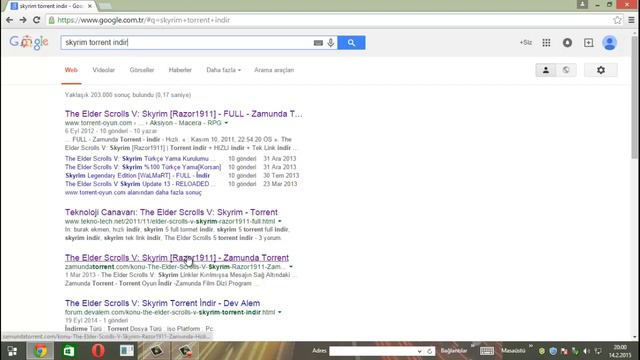640x360 pixels.
Task: Click the page vertical scrollbar thumb
Action: point(634,98)
